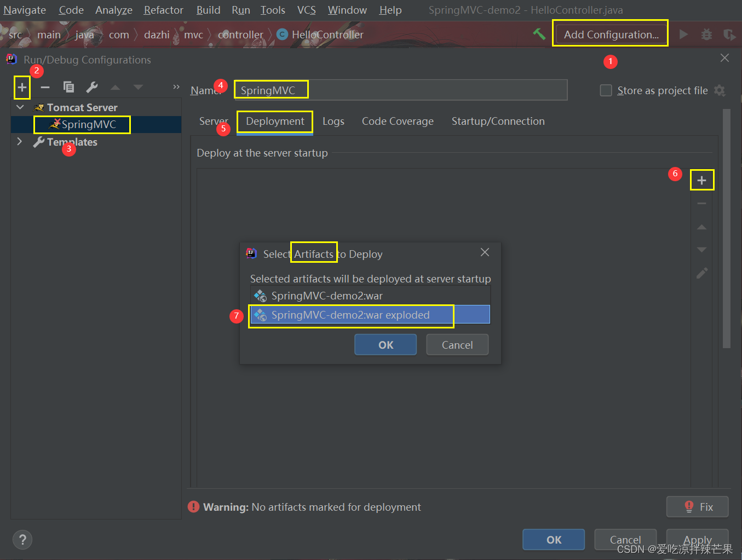Edit deployment item with the pencil icon
This screenshot has height=560, width=742.
(x=702, y=273)
